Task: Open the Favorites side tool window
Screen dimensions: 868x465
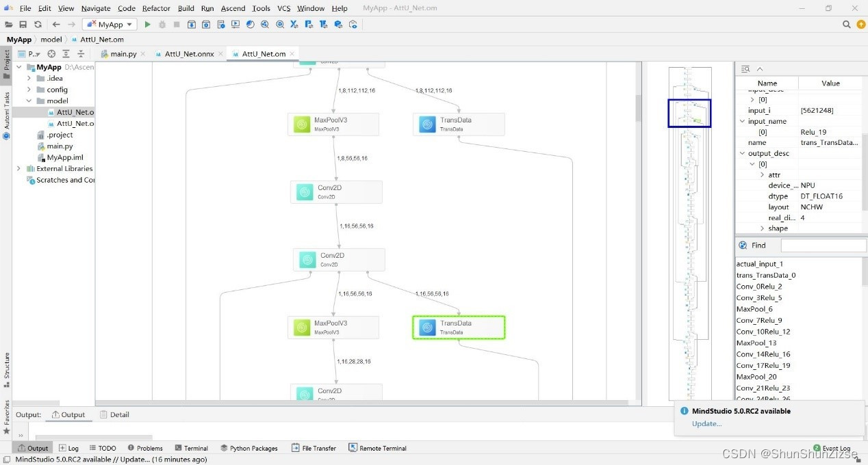Action: pos(6,416)
